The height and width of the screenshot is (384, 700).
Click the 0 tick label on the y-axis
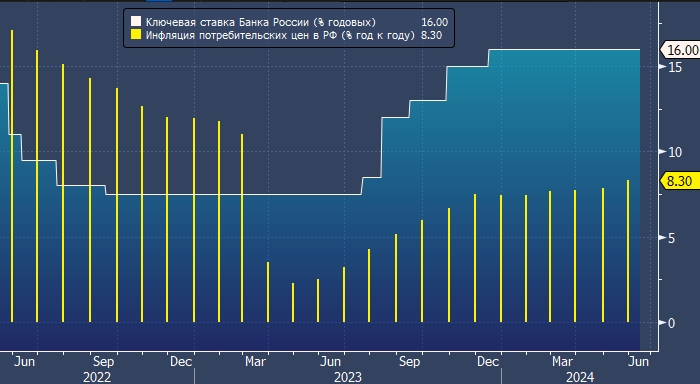click(x=671, y=323)
